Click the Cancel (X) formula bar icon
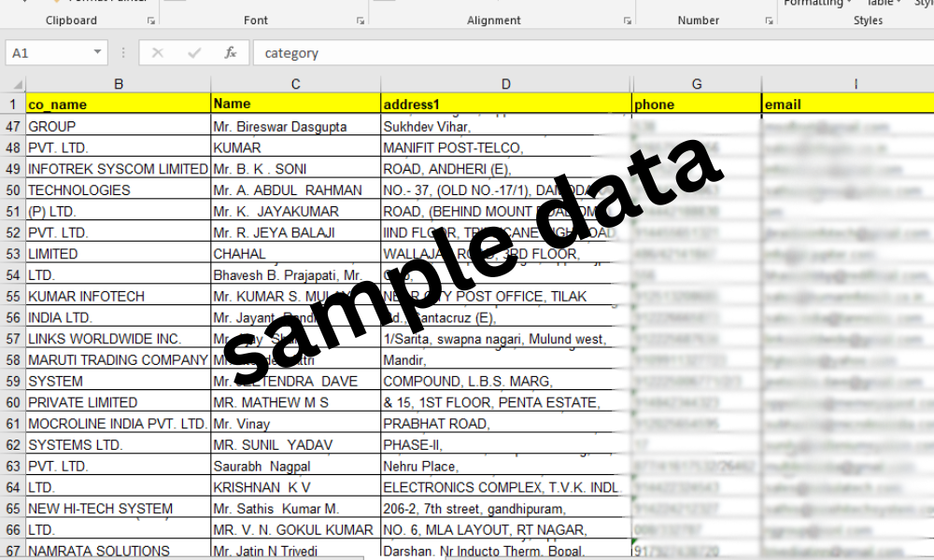The image size is (934, 560). coord(158,53)
